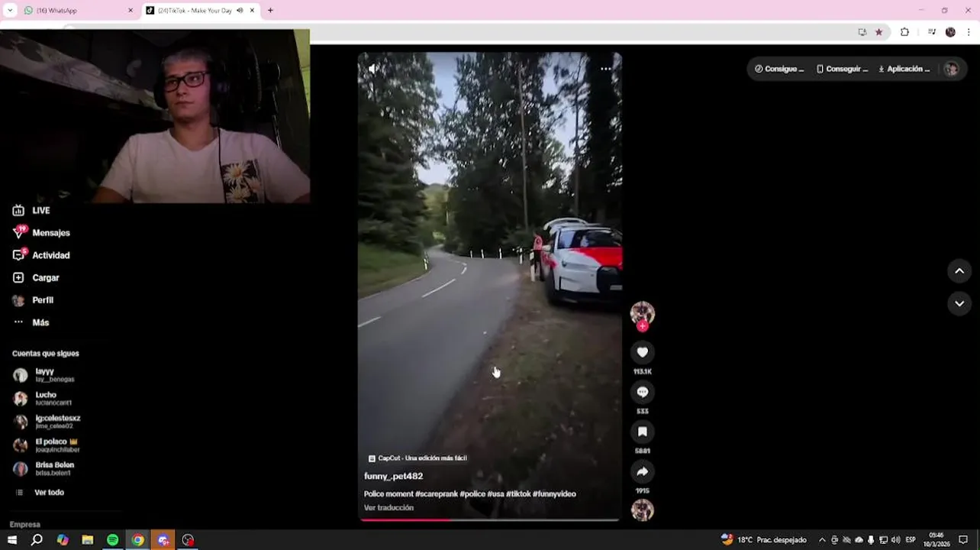Open followed account Lucho
This screenshot has height=550, width=980.
43,398
